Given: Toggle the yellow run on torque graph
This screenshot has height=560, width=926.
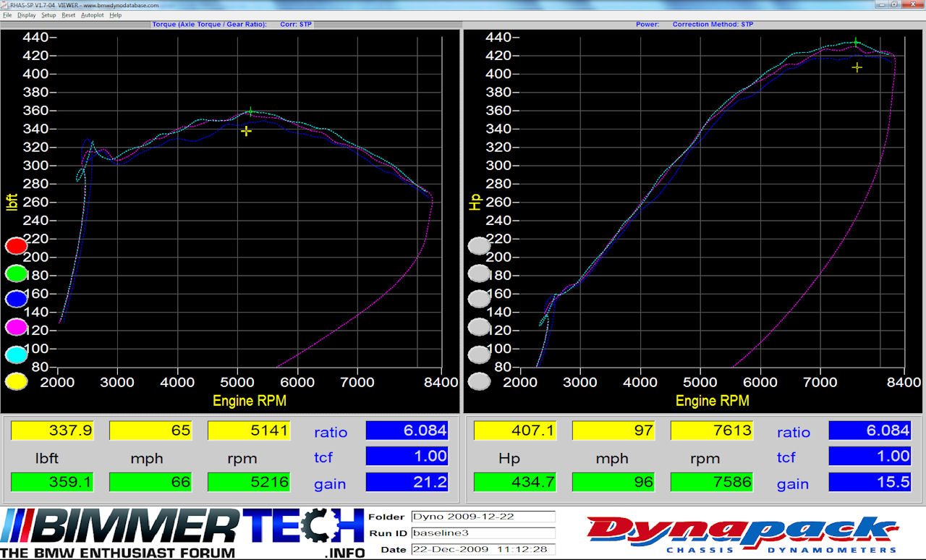Looking at the screenshot, I should click(16, 381).
